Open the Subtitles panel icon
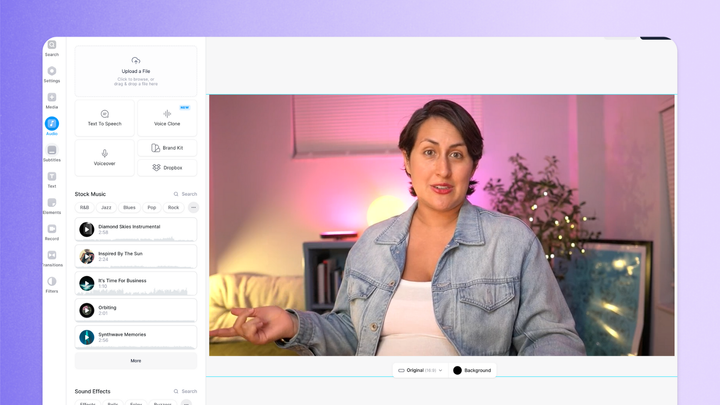Screen dimensions: 720x405 [51, 151]
